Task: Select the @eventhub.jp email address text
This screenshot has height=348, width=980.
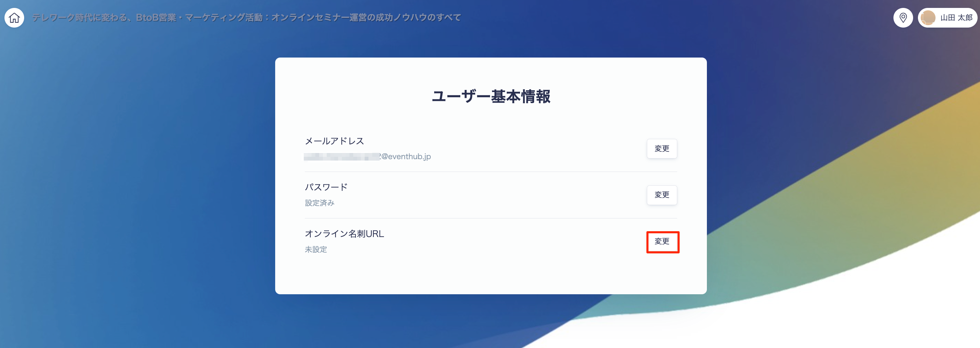Action: (406, 156)
